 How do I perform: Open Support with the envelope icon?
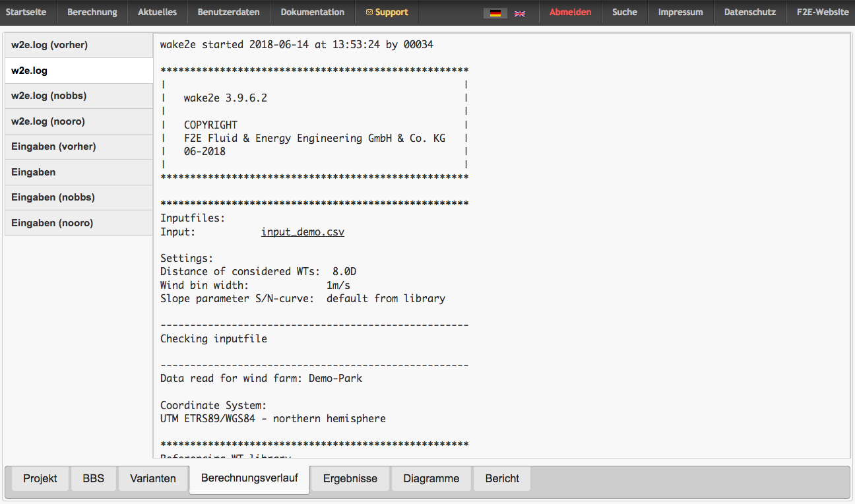click(387, 12)
